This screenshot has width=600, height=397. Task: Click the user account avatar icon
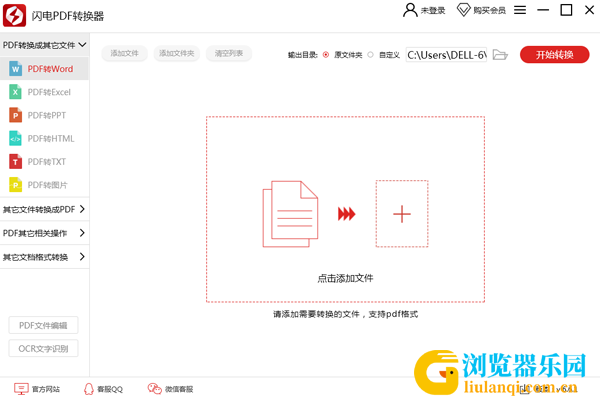tap(410, 10)
